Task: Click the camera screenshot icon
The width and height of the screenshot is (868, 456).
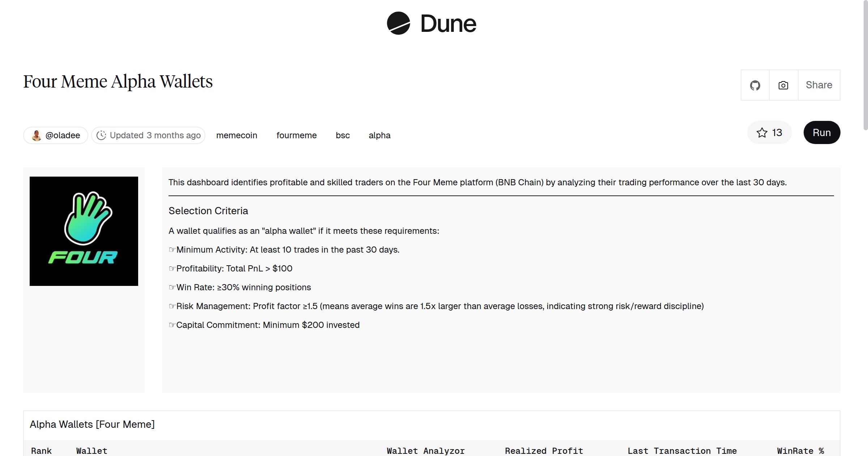Action: (783, 85)
